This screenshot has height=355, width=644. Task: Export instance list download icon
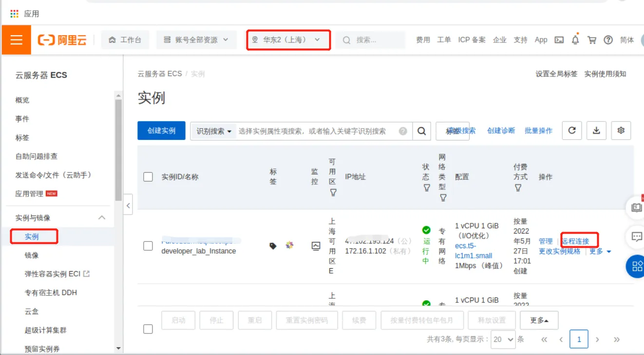point(596,131)
